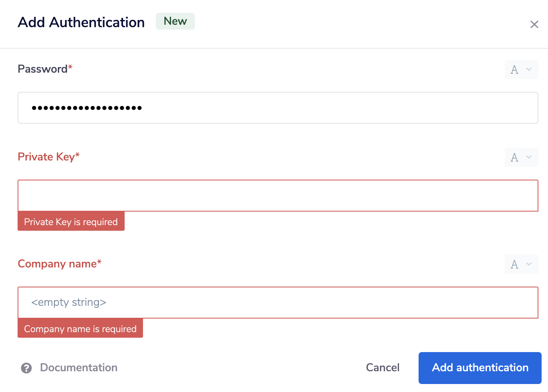
Task: Click the chevron next to Password's A selector
Action: pyautogui.click(x=528, y=69)
